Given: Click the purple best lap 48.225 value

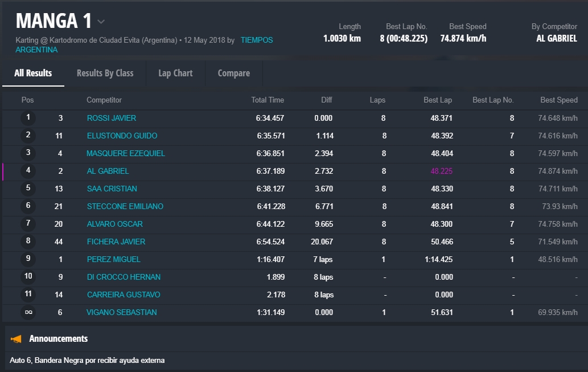Looking at the screenshot, I should pos(442,171).
